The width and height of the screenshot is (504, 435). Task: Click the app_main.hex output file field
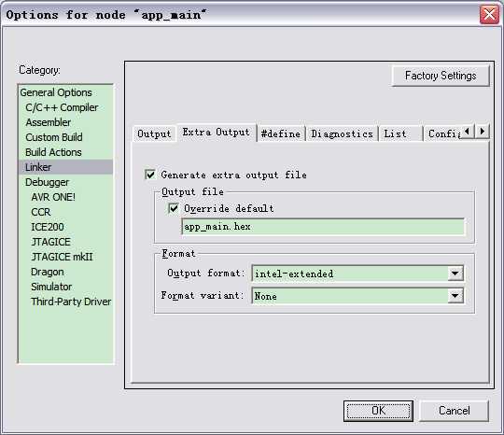pos(323,227)
